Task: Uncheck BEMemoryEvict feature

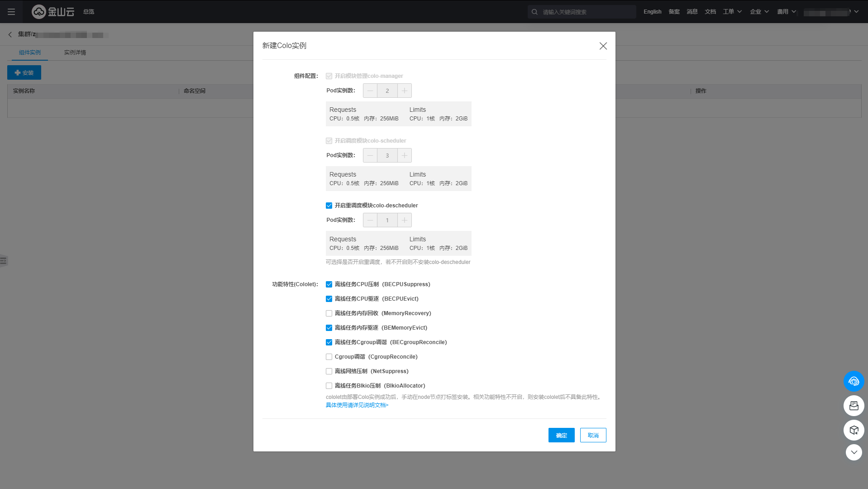Action: tap(329, 328)
